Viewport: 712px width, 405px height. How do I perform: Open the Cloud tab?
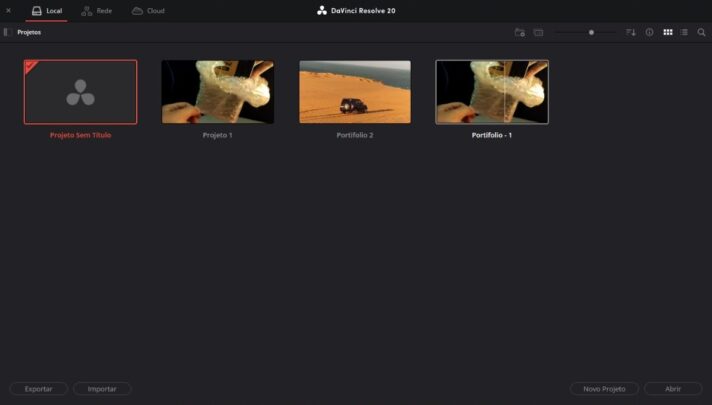tap(148, 10)
